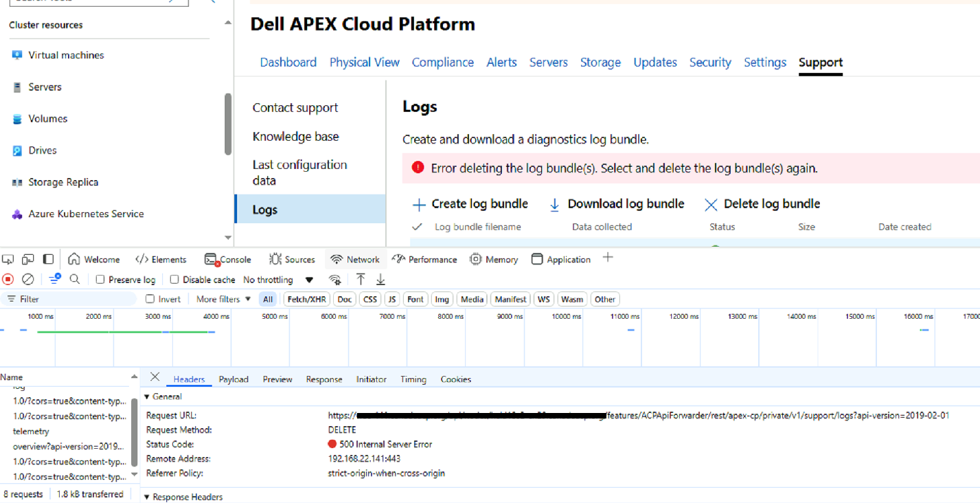Open the network search magnifier

click(75, 280)
